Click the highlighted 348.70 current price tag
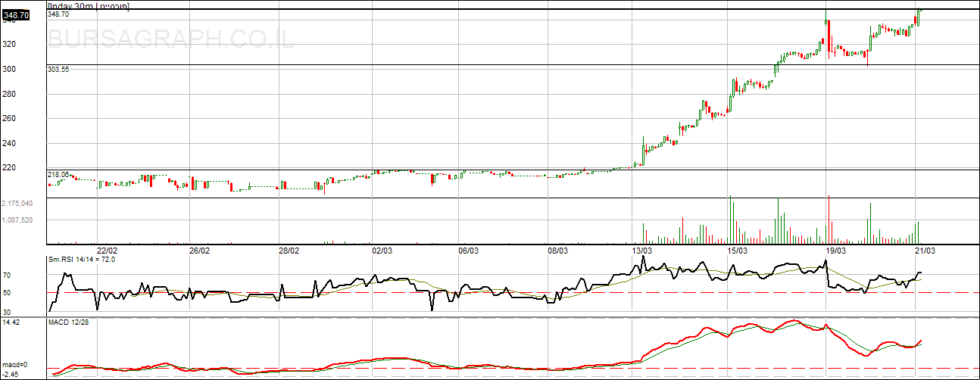This screenshot has width=980, height=380. (15, 14)
